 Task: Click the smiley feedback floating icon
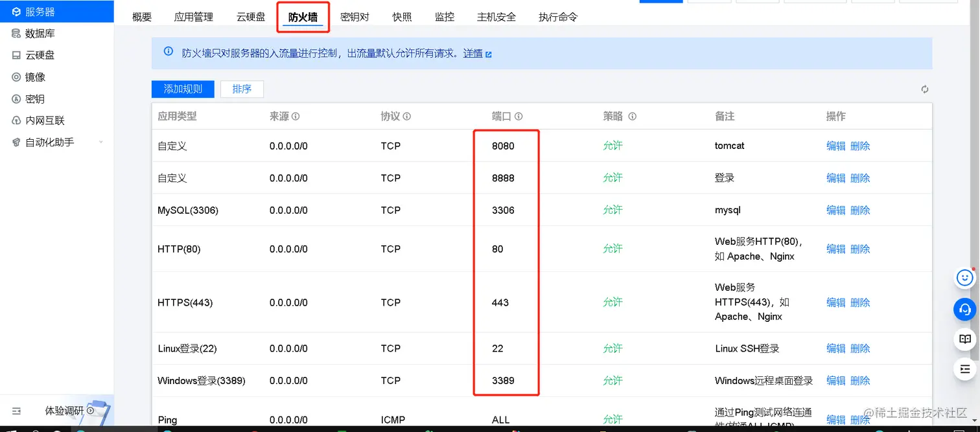tap(965, 278)
